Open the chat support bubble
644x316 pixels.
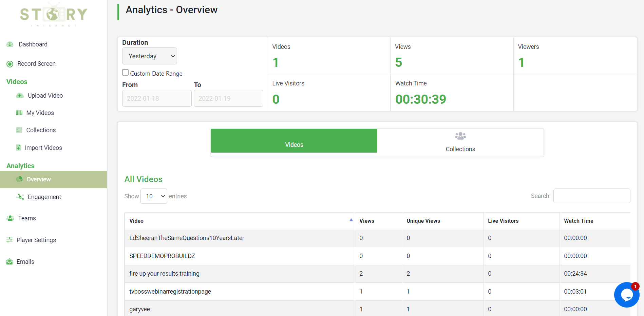pos(627,295)
